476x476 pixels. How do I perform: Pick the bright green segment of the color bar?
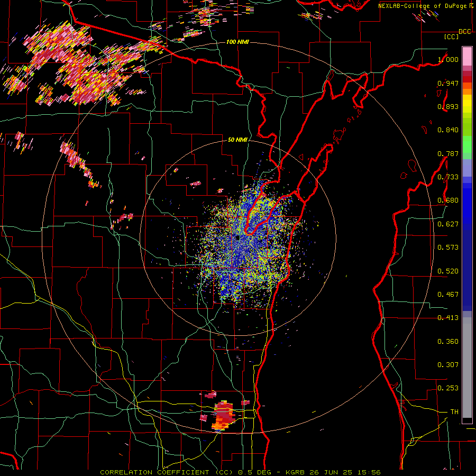pyautogui.click(x=467, y=144)
